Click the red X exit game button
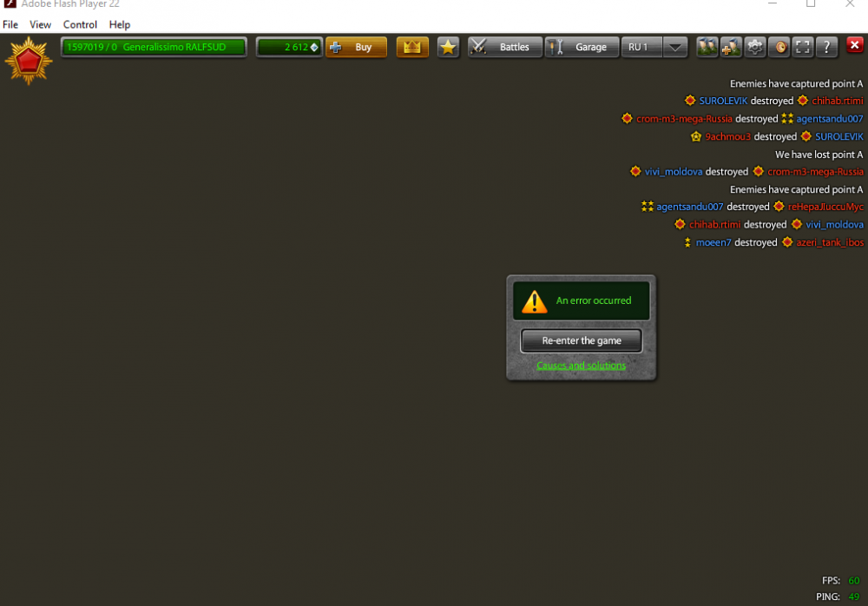 tap(855, 46)
